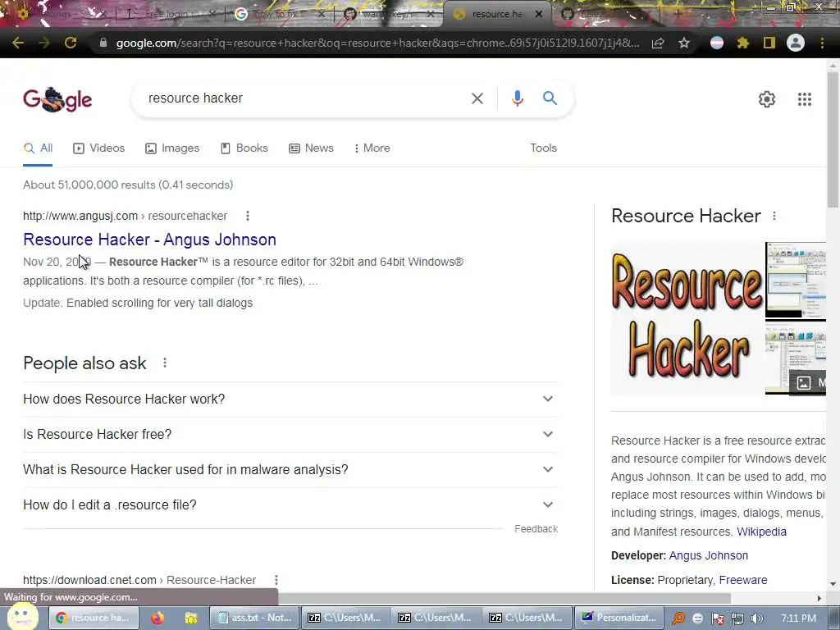Click the orange magnifier tray icon
This screenshot has width=840, height=630.
[x=678, y=619]
